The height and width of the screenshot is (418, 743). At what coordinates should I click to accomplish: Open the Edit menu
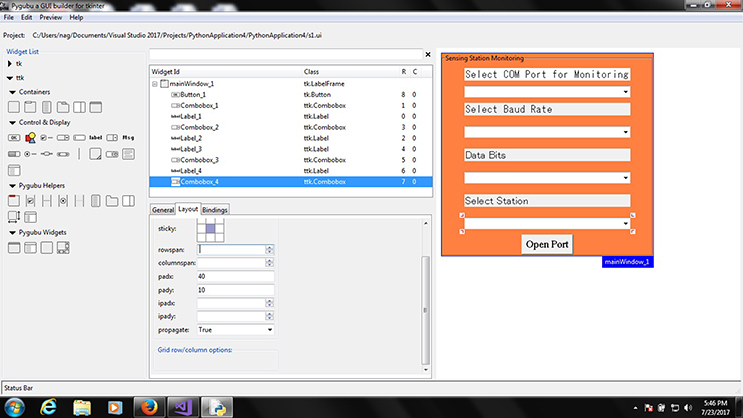27,17
